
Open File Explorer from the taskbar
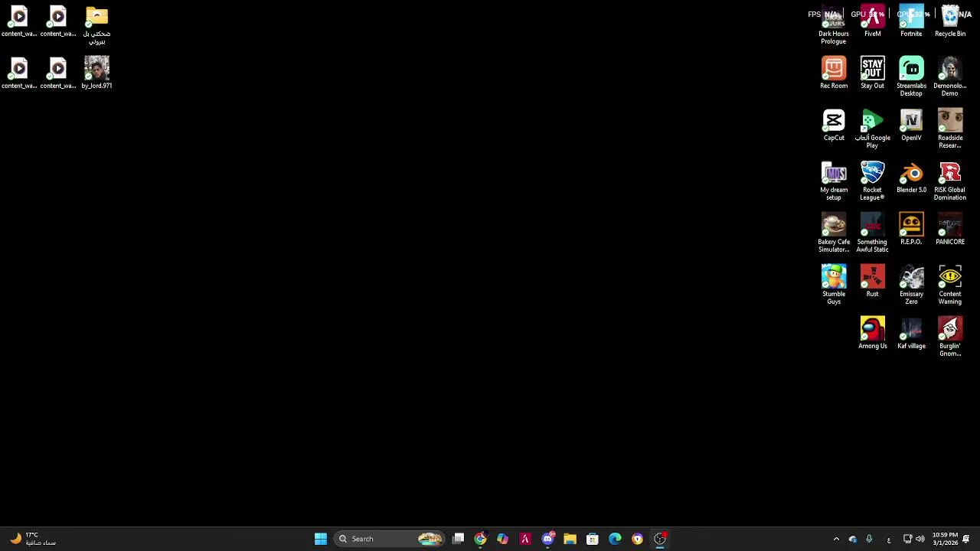pos(570,539)
